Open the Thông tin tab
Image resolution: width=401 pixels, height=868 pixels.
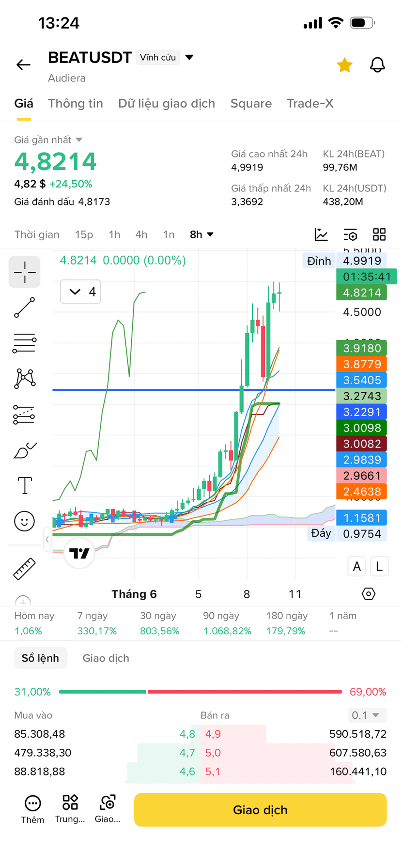pos(76,104)
